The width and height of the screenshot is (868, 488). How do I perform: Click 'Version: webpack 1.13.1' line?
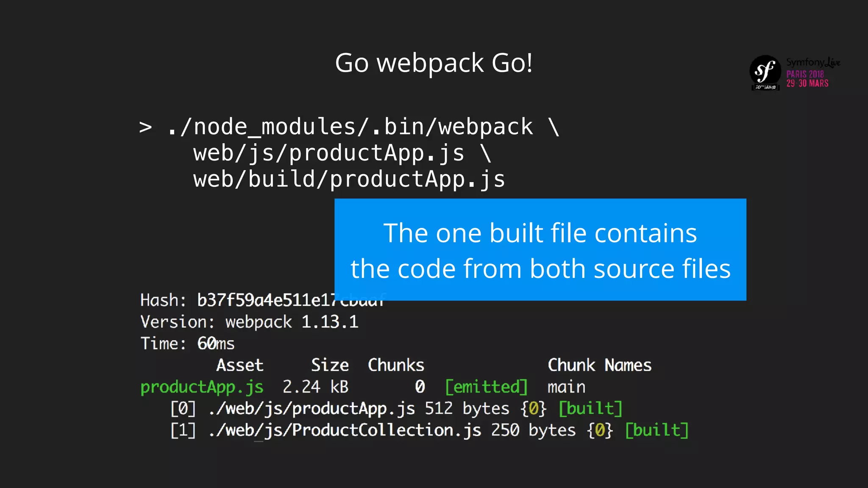(249, 322)
